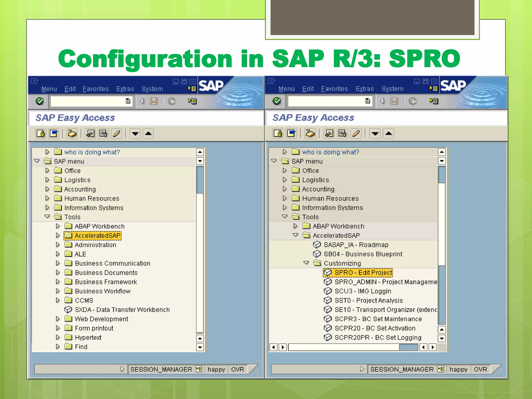This screenshot has height=399, width=532.
Task: Select SPRO - Edit Project transaction
Action: point(358,272)
